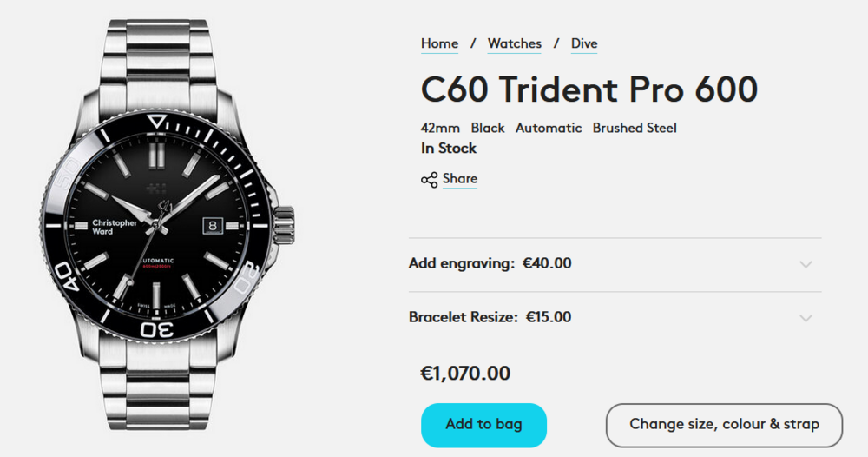The image size is (868, 457).
Task: Navigate to Watches breadcrumb
Action: pos(514,43)
